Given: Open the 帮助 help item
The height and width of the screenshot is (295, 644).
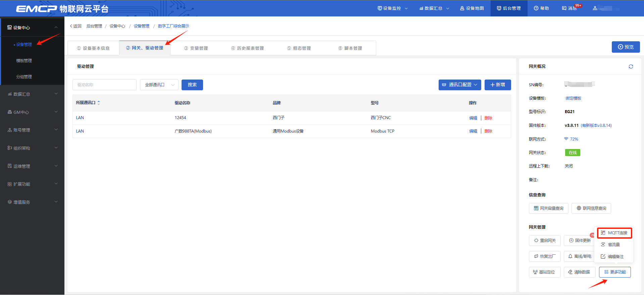Looking at the screenshot, I should [541, 8].
